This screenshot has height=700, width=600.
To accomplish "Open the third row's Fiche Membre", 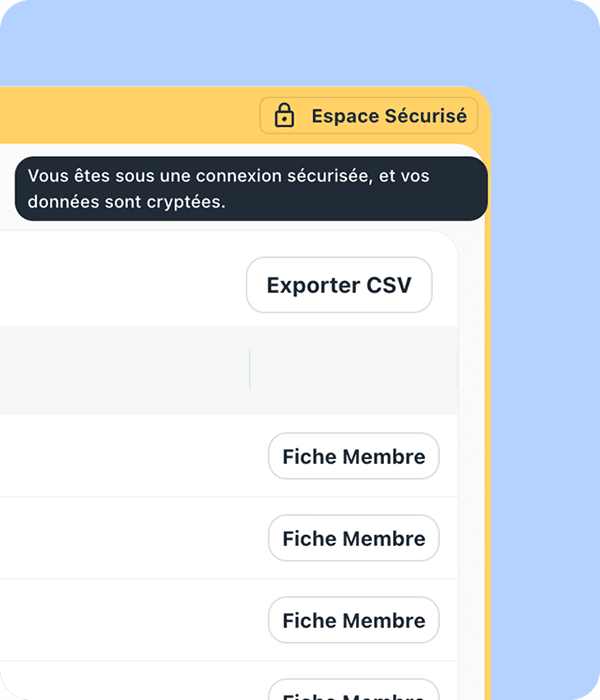I will click(353, 621).
